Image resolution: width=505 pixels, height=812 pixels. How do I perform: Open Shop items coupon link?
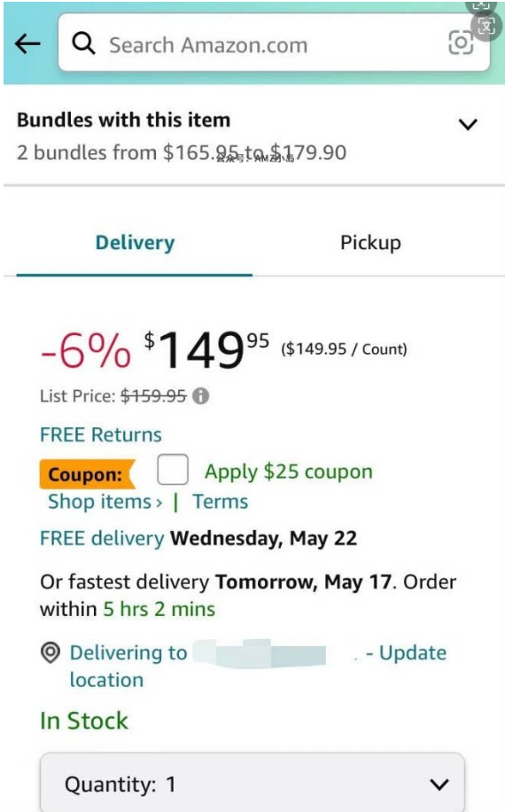105,501
